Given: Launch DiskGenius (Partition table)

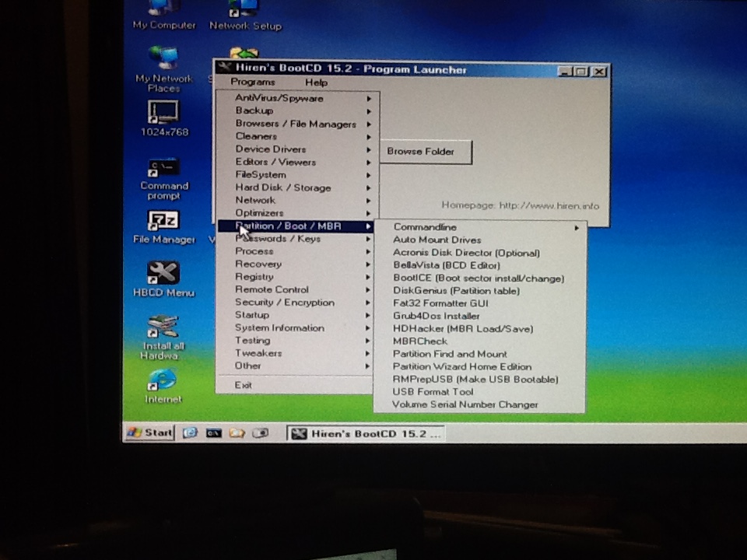Looking at the screenshot, I should point(480,290).
